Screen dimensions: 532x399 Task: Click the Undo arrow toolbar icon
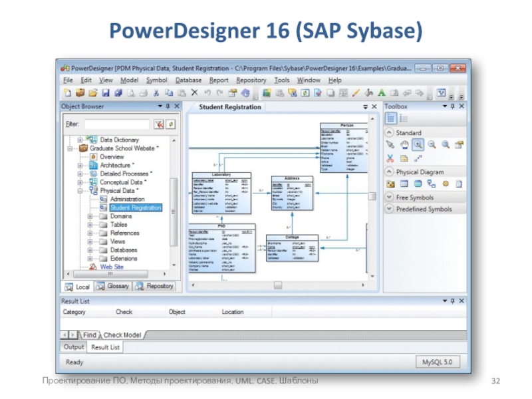click(207, 92)
